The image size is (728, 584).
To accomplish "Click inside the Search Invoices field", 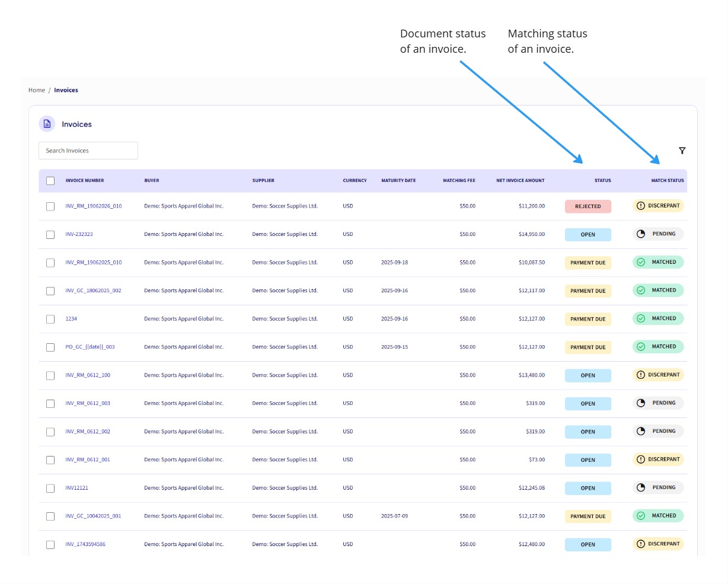I will 88,151.
